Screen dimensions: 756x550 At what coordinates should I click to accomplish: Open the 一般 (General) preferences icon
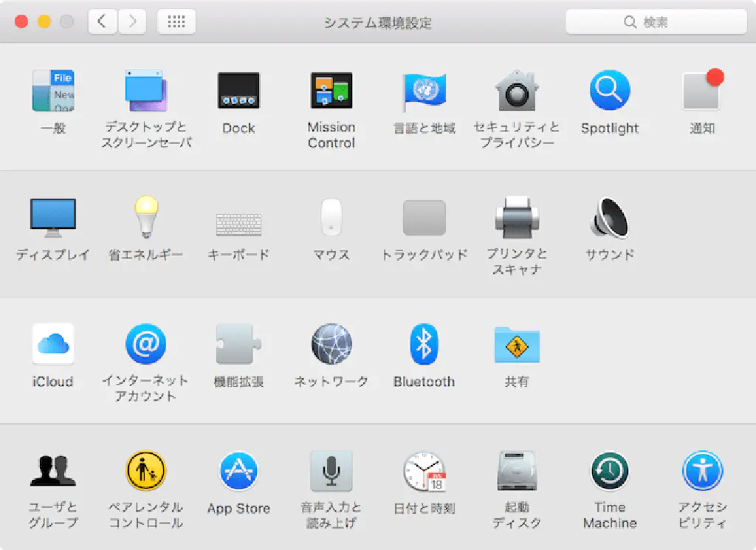tap(53, 92)
